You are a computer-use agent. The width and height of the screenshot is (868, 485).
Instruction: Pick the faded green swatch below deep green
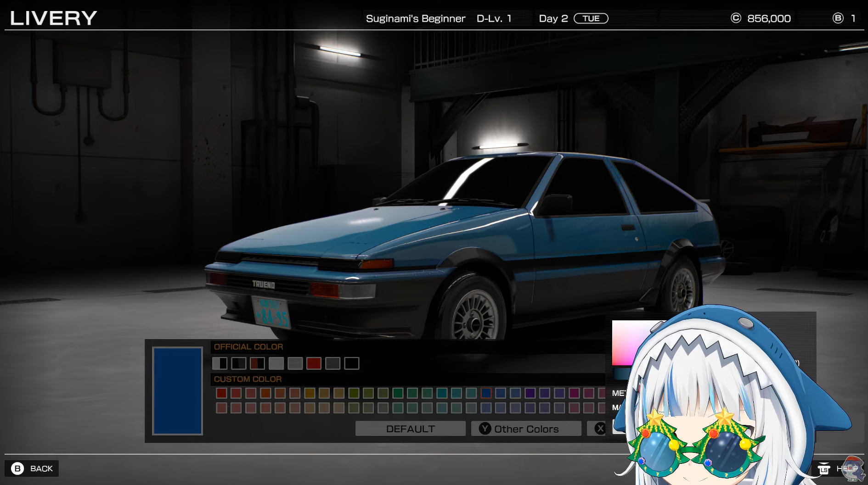pos(398,407)
